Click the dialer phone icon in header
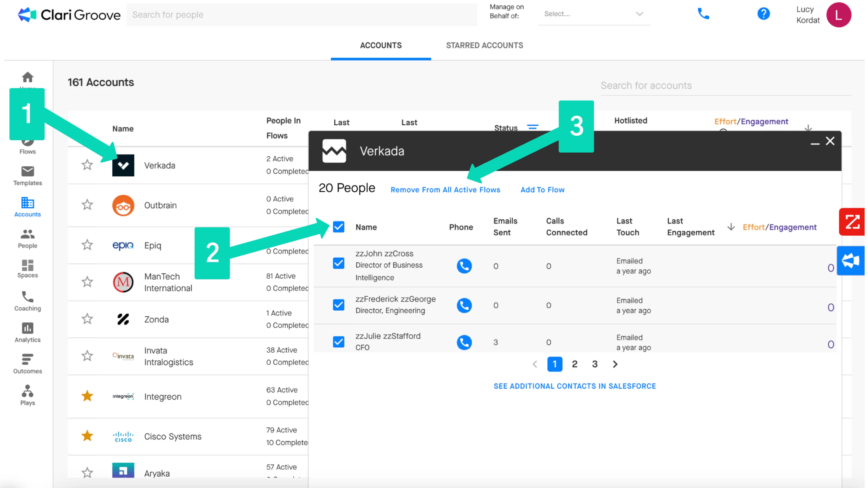 [703, 14]
